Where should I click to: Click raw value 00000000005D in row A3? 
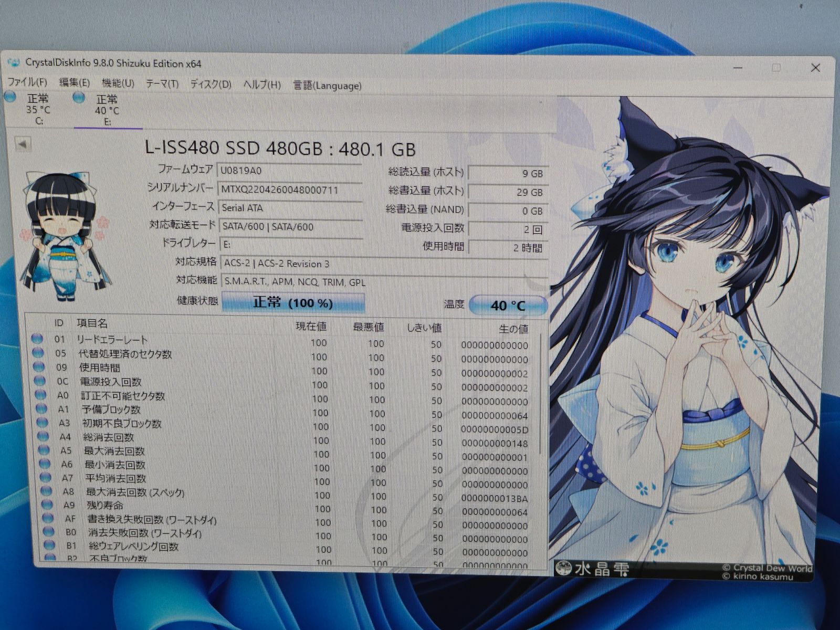coord(495,429)
